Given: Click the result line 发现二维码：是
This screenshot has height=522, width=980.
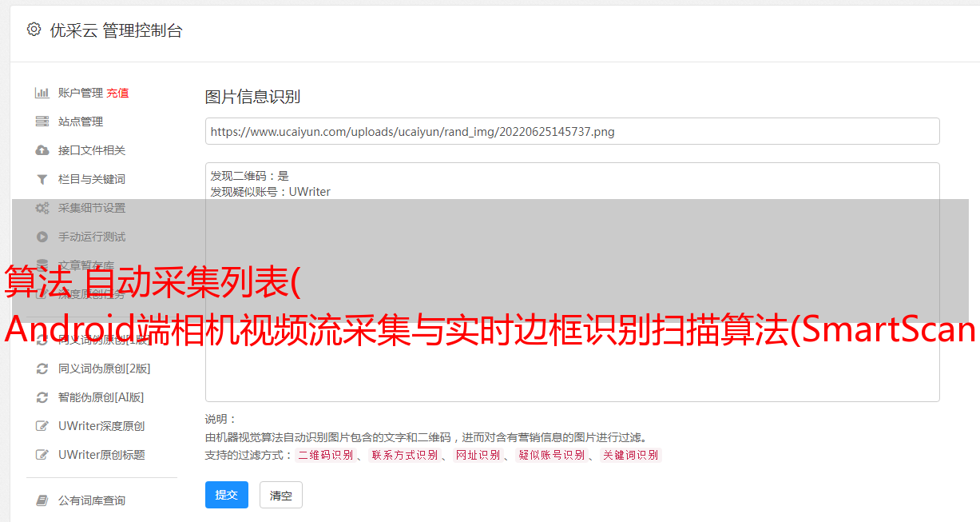Looking at the screenshot, I should pyautogui.click(x=250, y=176).
